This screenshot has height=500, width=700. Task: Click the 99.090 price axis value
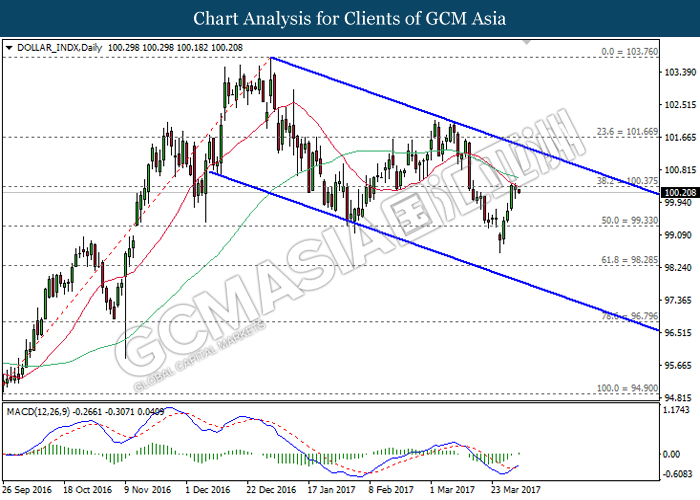[x=680, y=235]
